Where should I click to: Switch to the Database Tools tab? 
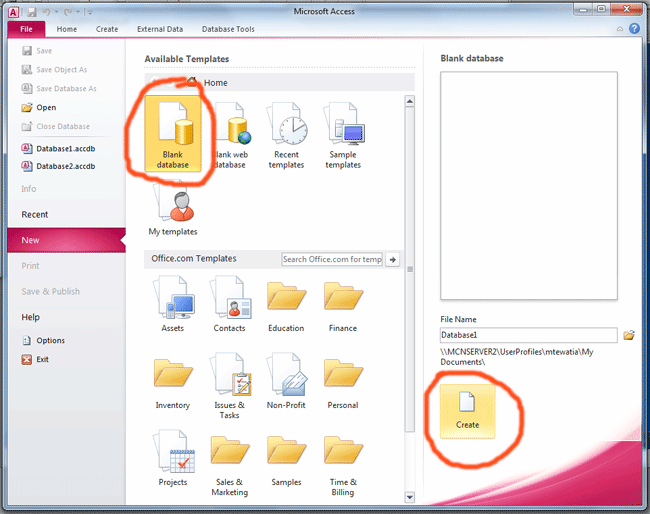pyautogui.click(x=228, y=29)
